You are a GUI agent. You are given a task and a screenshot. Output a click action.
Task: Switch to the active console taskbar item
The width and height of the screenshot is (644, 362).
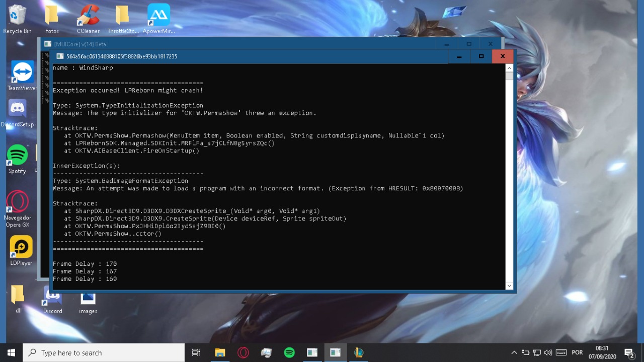336,352
